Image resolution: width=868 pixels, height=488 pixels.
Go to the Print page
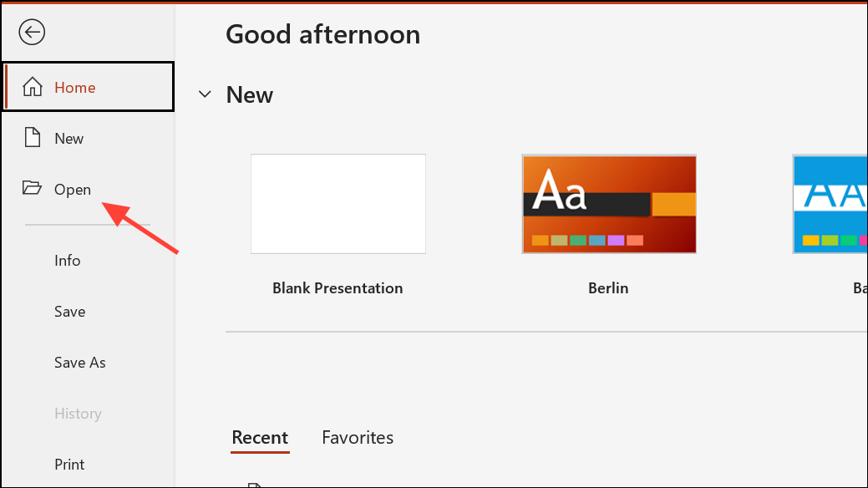(x=69, y=464)
